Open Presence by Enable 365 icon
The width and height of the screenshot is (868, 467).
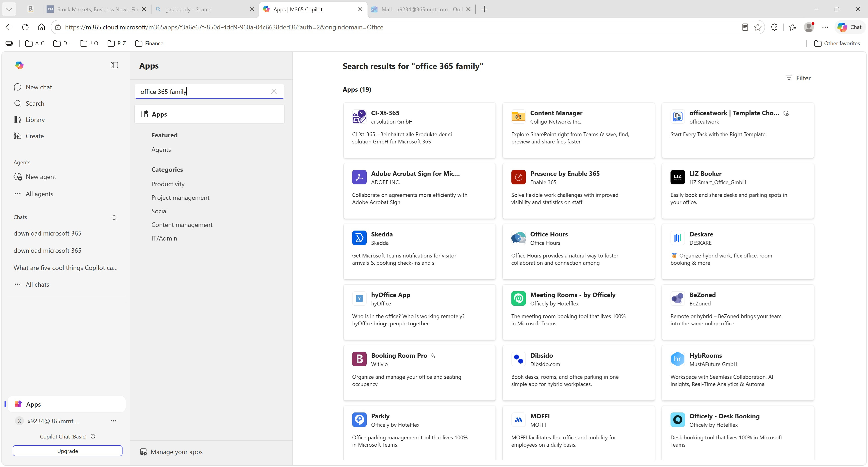pyautogui.click(x=518, y=177)
